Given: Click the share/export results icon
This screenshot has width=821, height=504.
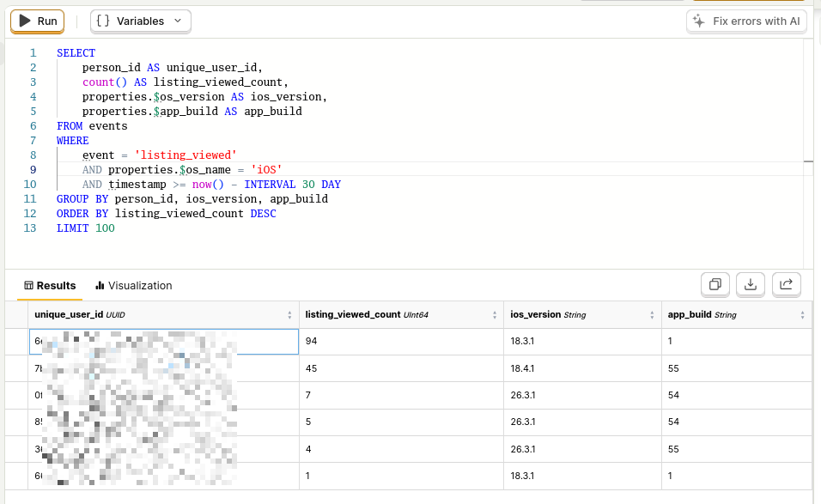Looking at the screenshot, I should click(787, 284).
